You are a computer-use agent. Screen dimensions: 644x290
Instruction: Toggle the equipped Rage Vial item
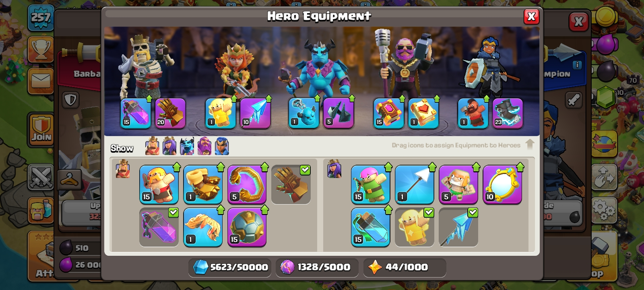click(x=159, y=227)
